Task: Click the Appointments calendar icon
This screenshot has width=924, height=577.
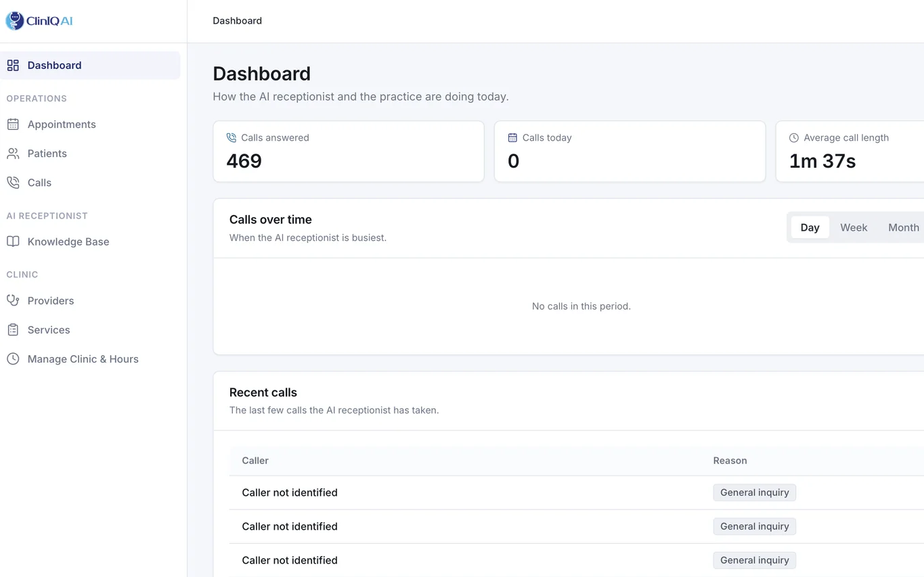Action: click(13, 124)
